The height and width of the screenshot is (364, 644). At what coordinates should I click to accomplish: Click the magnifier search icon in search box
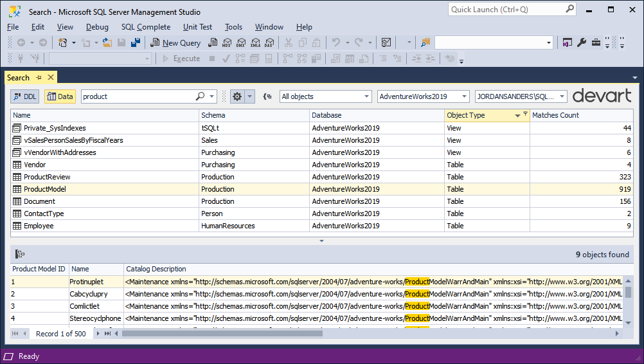click(x=200, y=96)
